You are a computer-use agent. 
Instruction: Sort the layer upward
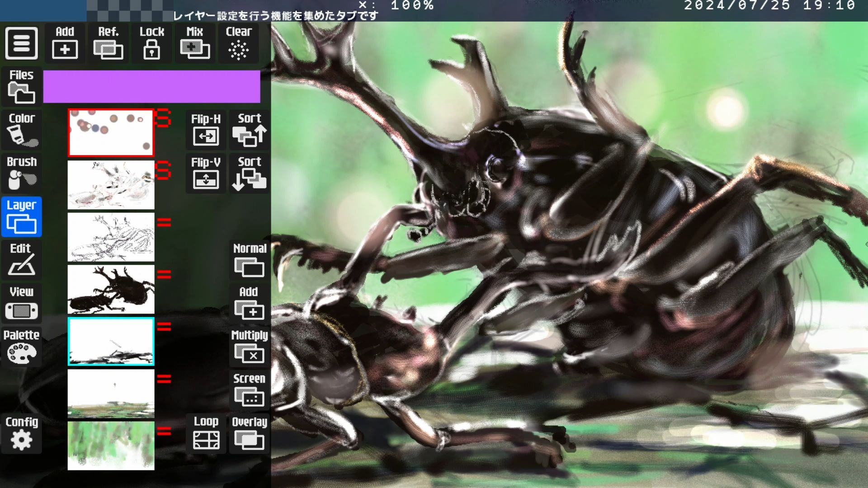[x=250, y=130]
